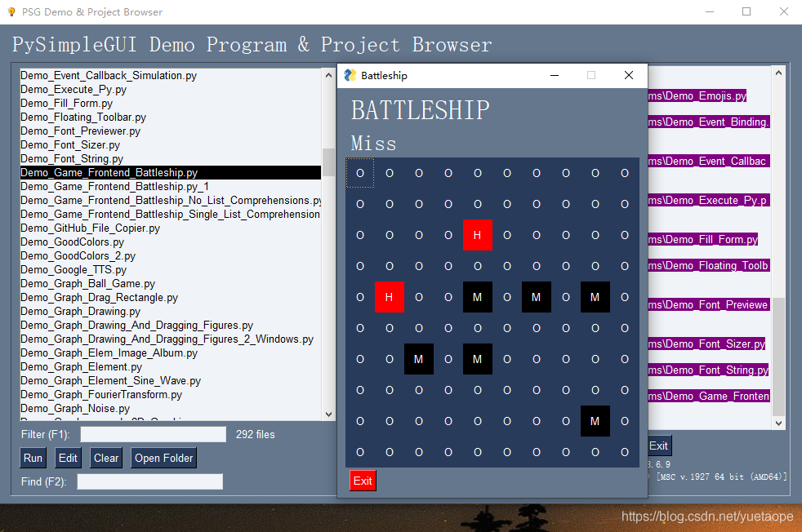The height and width of the screenshot is (532, 802).
Task: Select Demo_Graph_Noise.py entry
Action: (x=171, y=408)
